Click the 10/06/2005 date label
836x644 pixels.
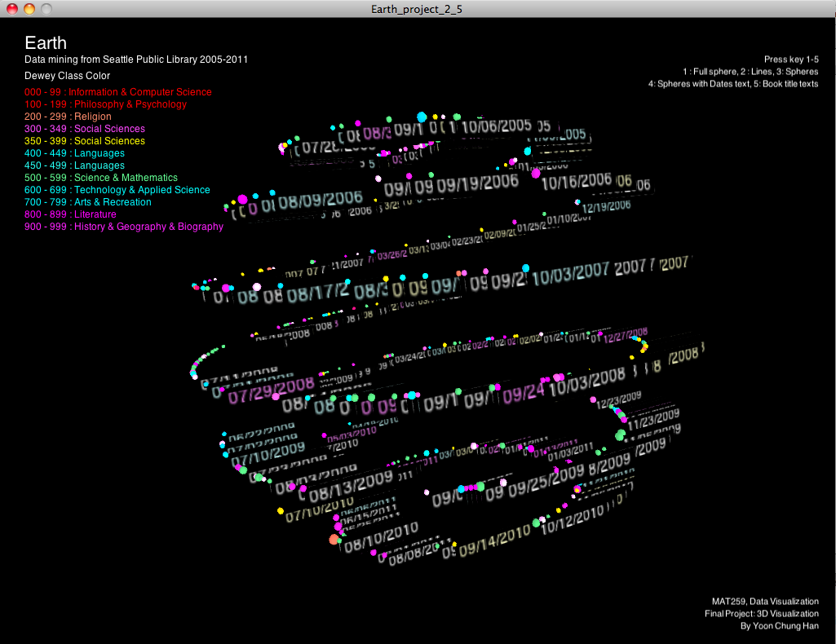(496, 126)
